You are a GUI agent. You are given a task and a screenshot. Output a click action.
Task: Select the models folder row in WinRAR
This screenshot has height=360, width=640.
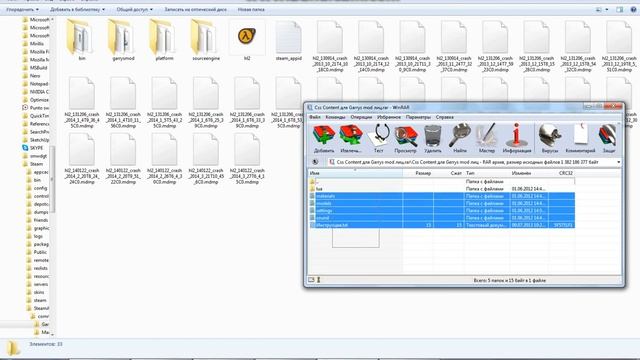pos(442,203)
